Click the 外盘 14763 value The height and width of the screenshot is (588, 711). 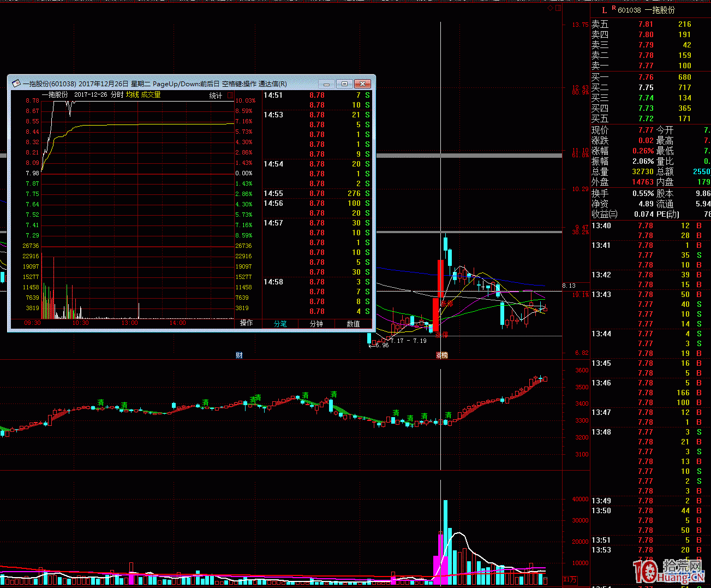coord(643,182)
